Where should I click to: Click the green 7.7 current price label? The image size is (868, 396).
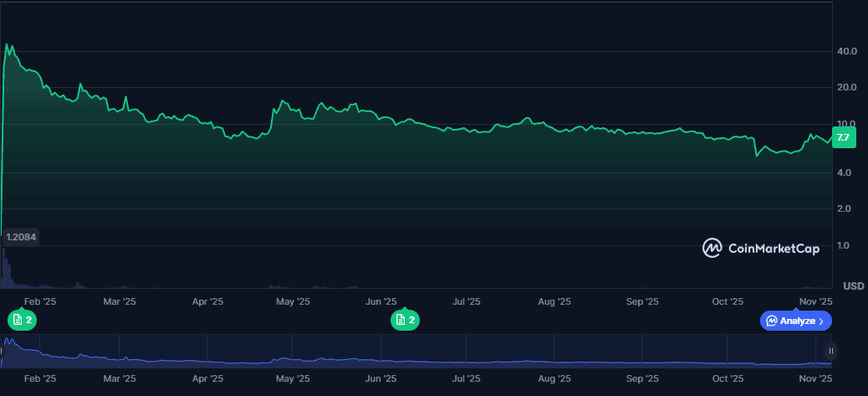click(843, 137)
